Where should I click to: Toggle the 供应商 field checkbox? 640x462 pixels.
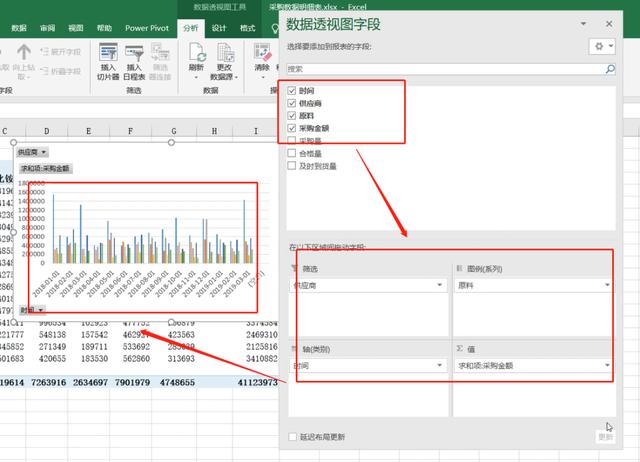pyautogui.click(x=291, y=103)
